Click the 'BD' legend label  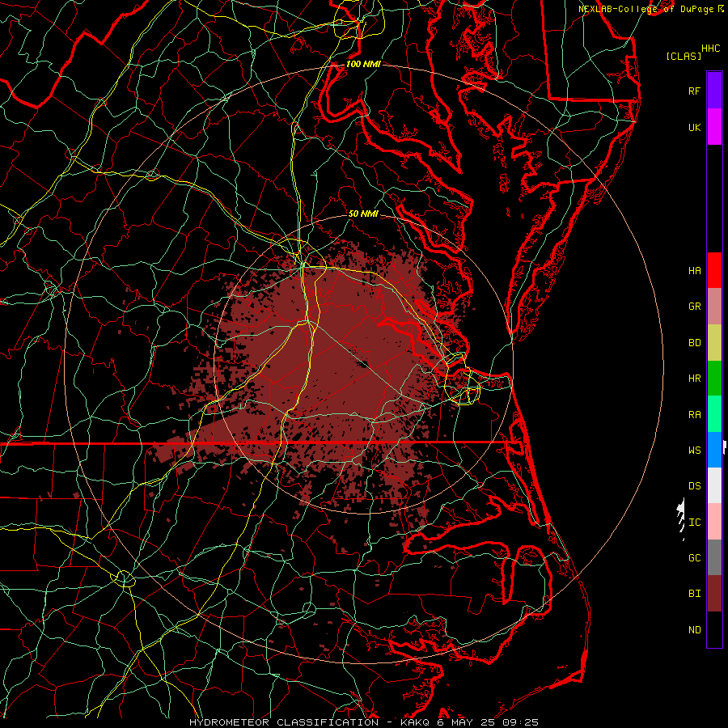694,343
